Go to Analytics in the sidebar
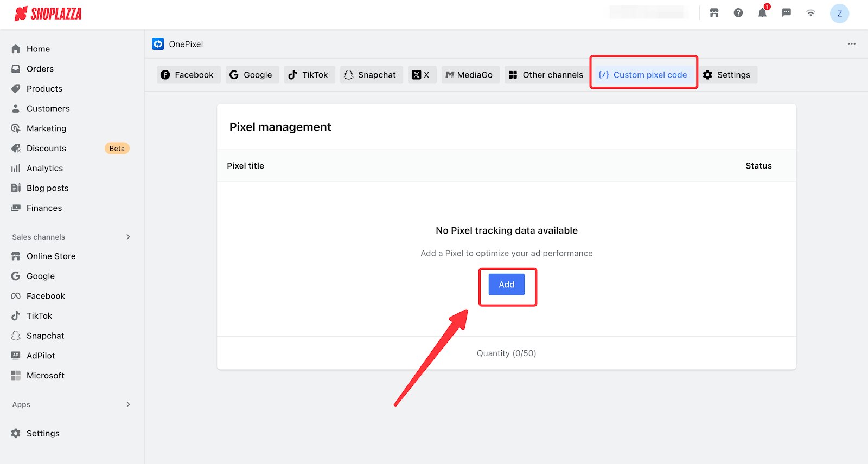The height and width of the screenshot is (464, 868). [44, 168]
